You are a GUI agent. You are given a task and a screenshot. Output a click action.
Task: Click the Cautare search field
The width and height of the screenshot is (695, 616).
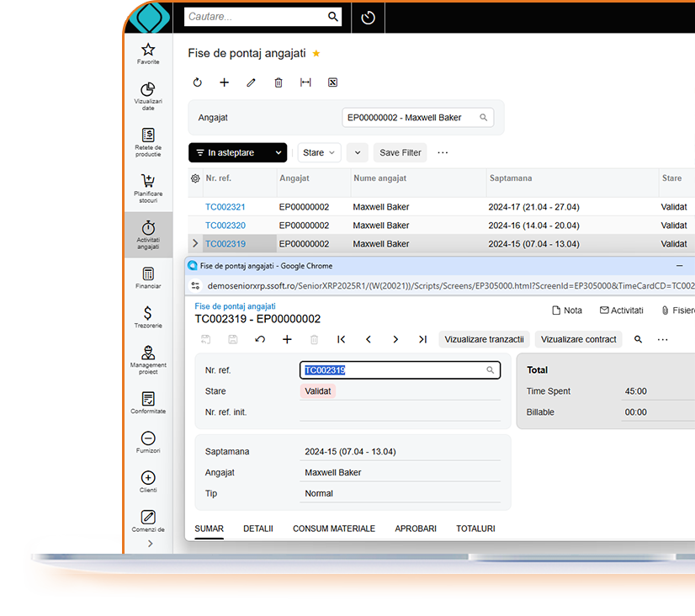pos(255,17)
